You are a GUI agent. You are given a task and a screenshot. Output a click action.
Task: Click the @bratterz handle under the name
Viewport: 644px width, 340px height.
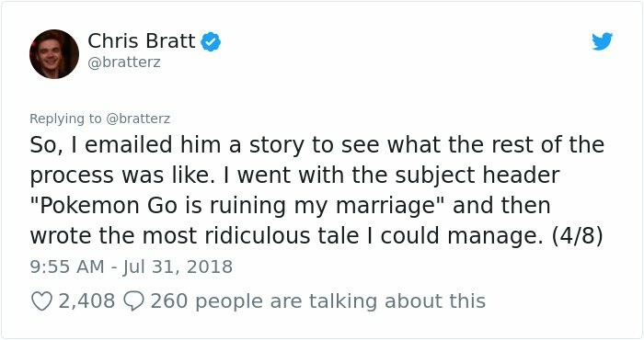pyautogui.click(x=124, y=62)
